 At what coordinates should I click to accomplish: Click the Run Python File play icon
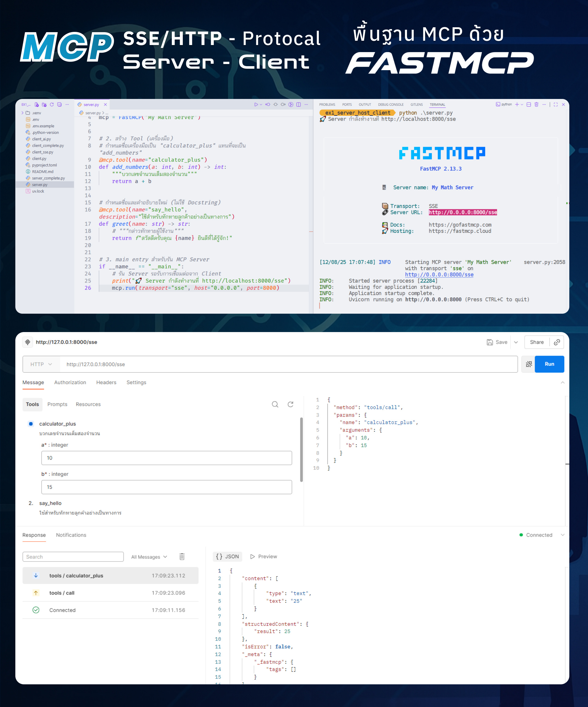(x=256, y=105)
